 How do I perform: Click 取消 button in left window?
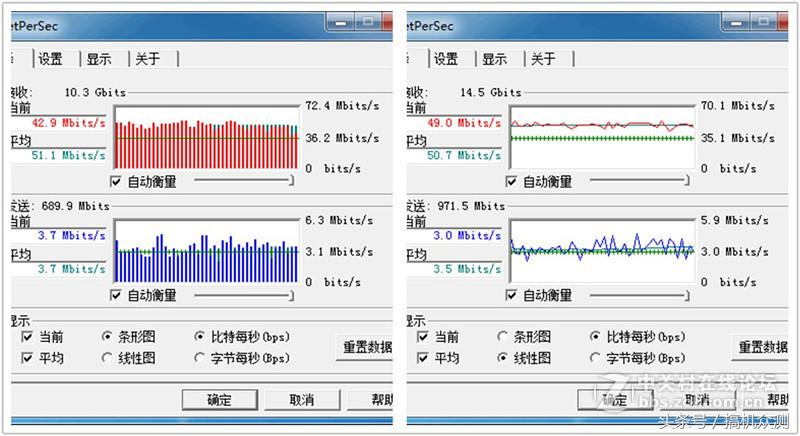302,400
